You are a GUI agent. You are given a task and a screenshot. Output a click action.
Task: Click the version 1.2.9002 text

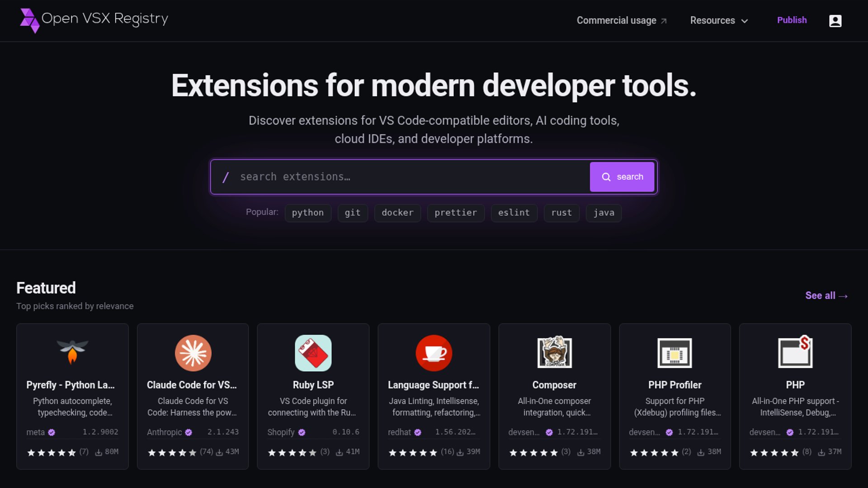100,432
